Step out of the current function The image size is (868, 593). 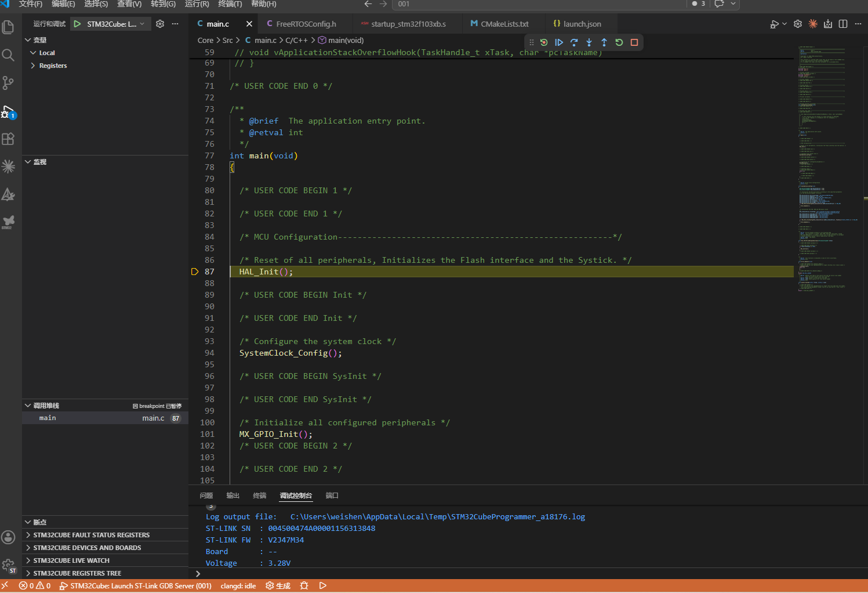pos(604,42)
